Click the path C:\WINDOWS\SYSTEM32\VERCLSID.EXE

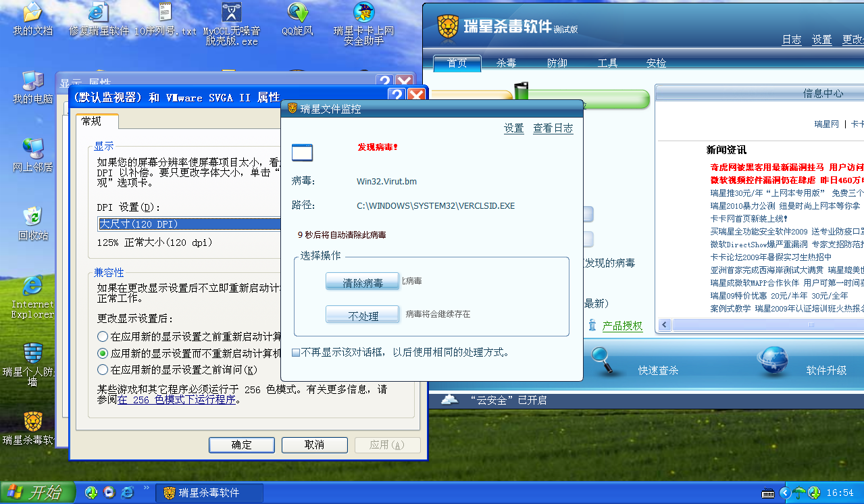(436, 205)
